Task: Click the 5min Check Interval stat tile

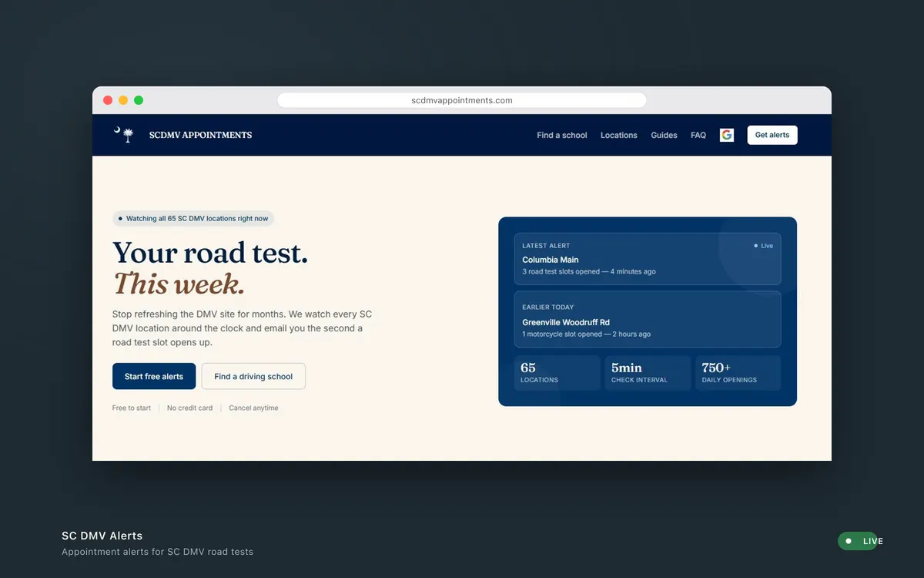Action: coord(648,373)
